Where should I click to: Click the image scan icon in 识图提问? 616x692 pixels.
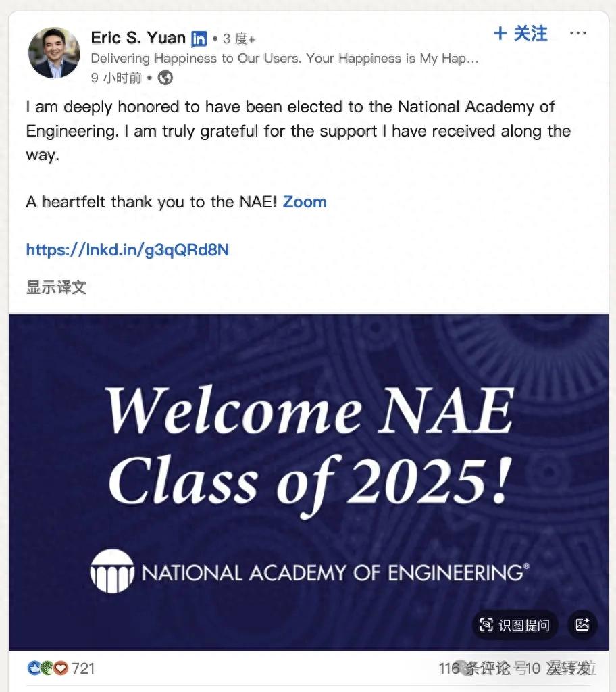coord(486,625)
